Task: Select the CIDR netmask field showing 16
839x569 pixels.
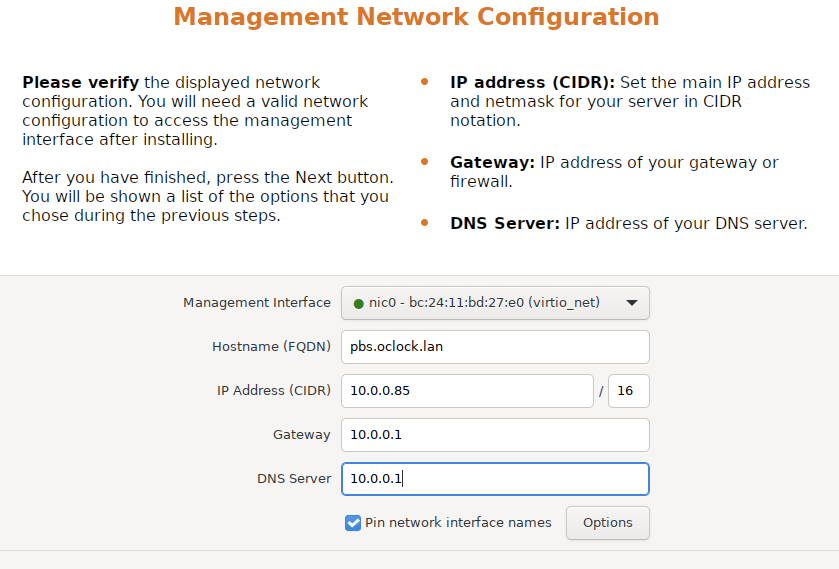Action: [x=629, y=391]
